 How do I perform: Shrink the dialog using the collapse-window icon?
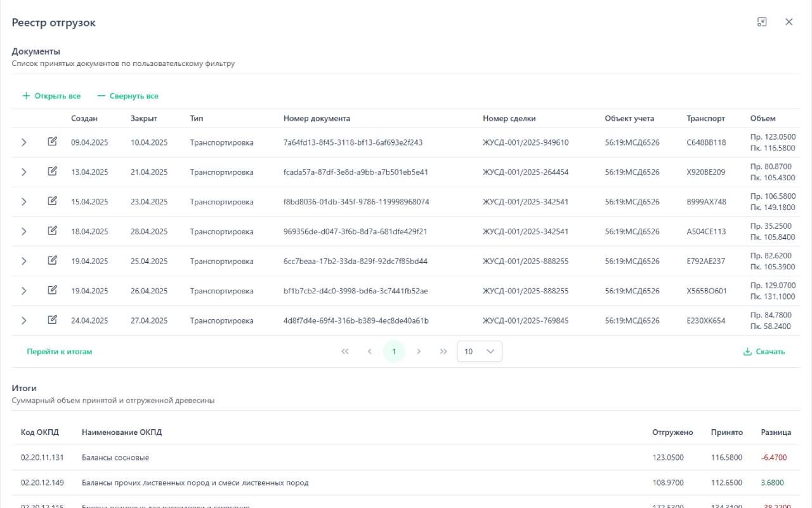pos(762,22)
